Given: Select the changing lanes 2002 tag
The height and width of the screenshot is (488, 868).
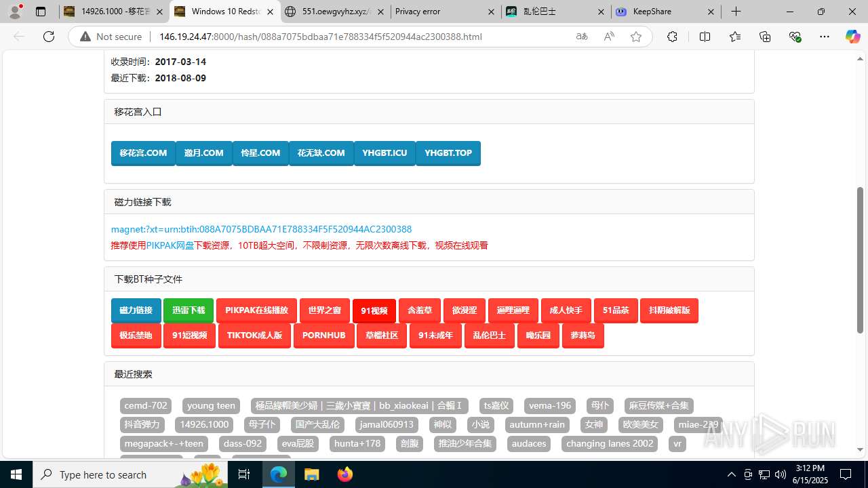Looking at the screenshot, I should point(610,444).
